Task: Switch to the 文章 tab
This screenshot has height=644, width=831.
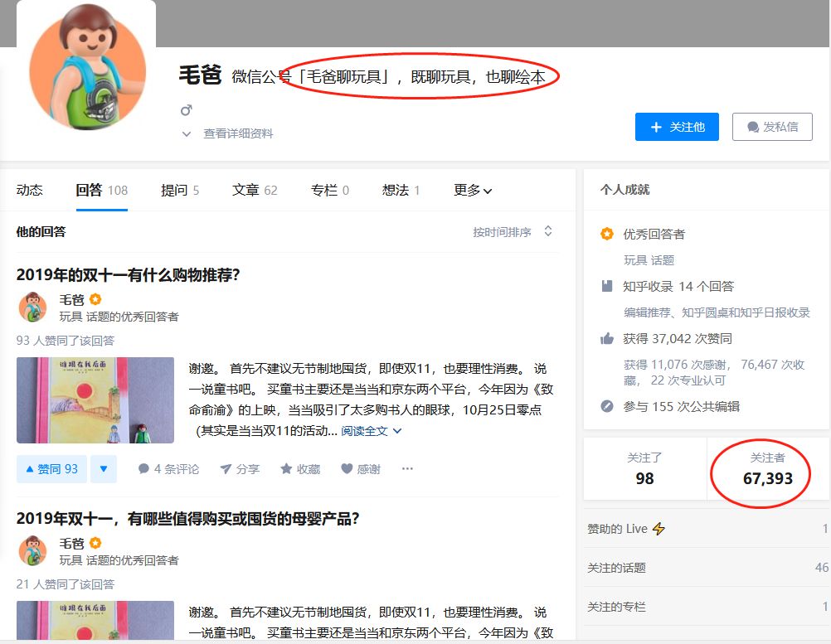Action: click(x=255, y=190)
